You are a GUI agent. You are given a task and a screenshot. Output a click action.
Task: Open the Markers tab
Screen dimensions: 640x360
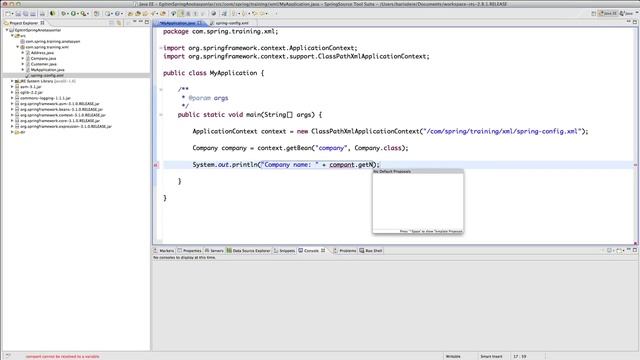pyautogui.click(x=164, y=251)
